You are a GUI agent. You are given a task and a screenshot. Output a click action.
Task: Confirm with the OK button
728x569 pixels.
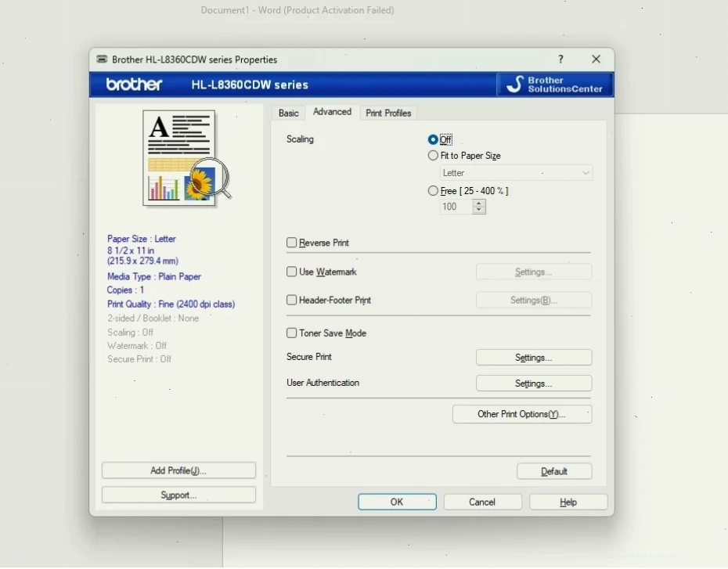coord(397,502)
